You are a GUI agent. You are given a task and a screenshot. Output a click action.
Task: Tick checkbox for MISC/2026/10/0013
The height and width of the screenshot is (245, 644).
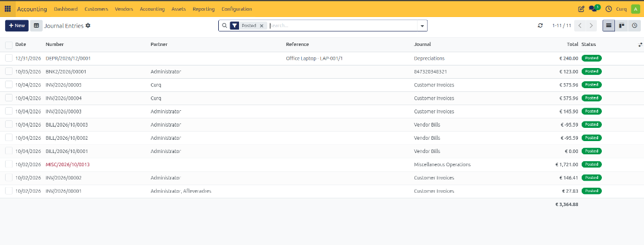point(9,164)
